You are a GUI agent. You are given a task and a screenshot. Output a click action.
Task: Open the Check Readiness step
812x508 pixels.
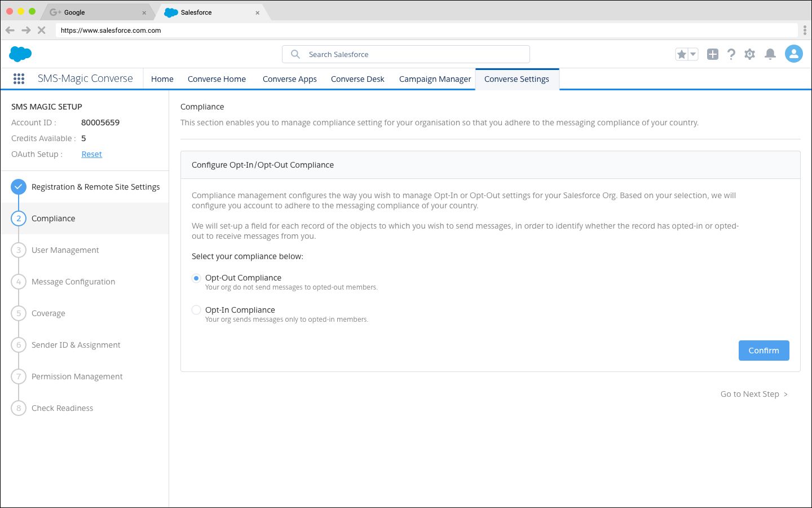63,408
